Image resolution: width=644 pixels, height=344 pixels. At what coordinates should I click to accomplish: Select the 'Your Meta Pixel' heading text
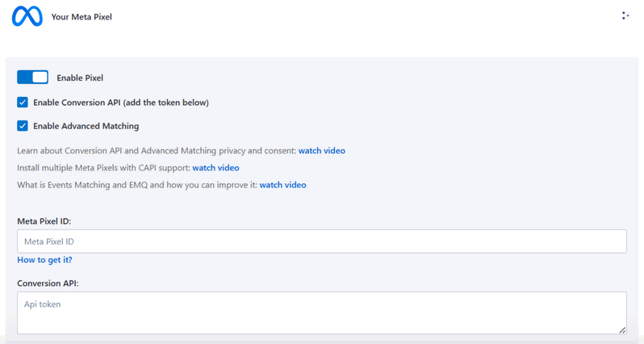(82, 17)
